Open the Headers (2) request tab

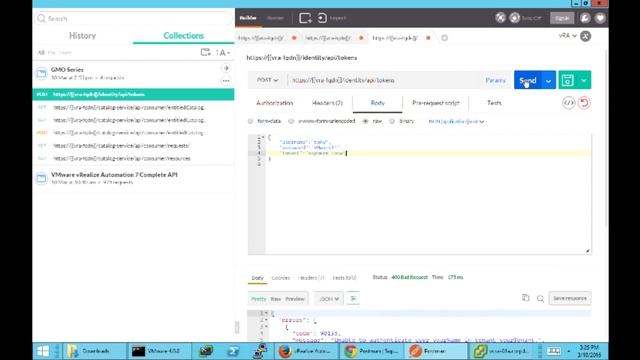327,103
